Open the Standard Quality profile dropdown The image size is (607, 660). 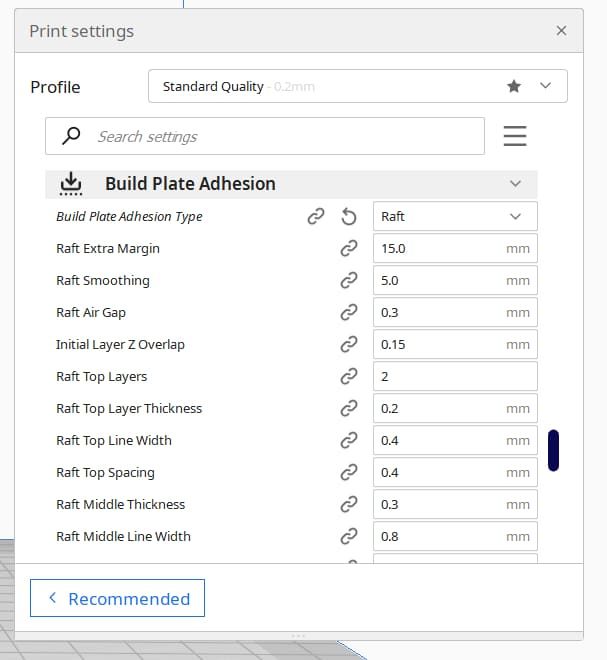coord(358,86)
